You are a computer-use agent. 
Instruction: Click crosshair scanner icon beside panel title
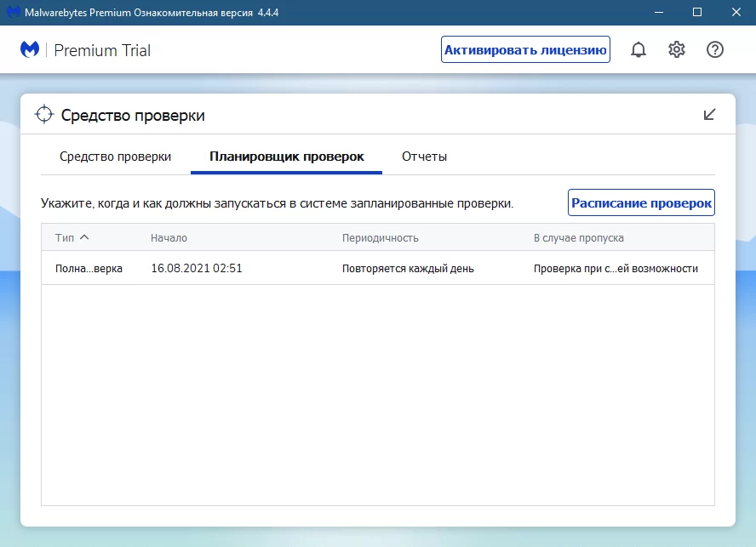point(44,114)
